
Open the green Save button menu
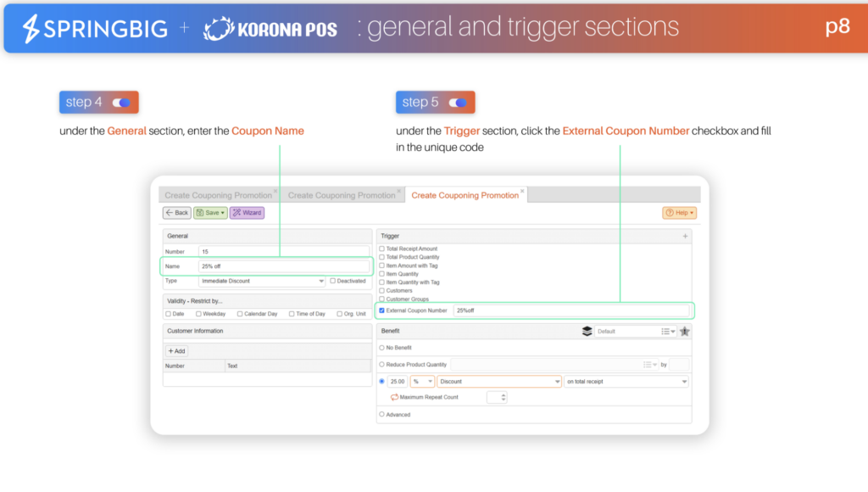(210, 213)
